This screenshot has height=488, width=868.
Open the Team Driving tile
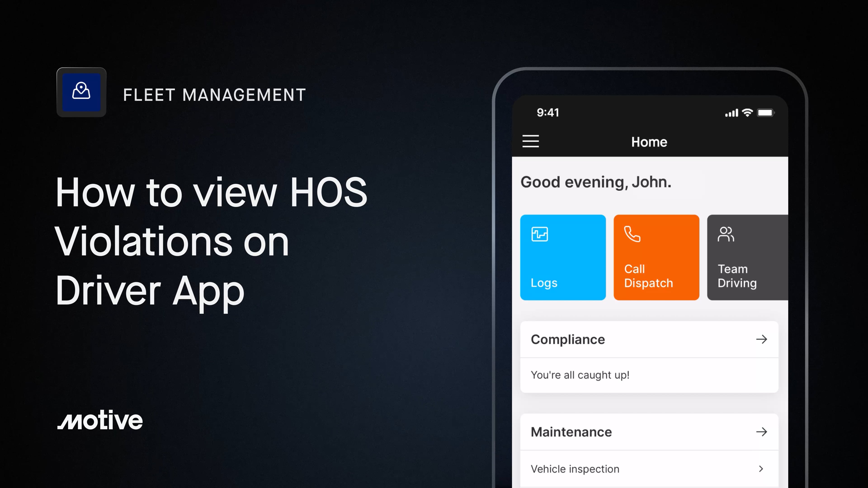click(747, 257)
